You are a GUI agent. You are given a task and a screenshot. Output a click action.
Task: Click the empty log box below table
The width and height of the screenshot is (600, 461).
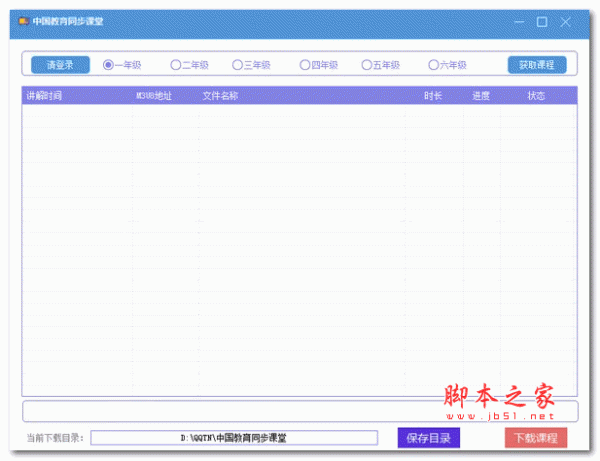pos(300,411)
